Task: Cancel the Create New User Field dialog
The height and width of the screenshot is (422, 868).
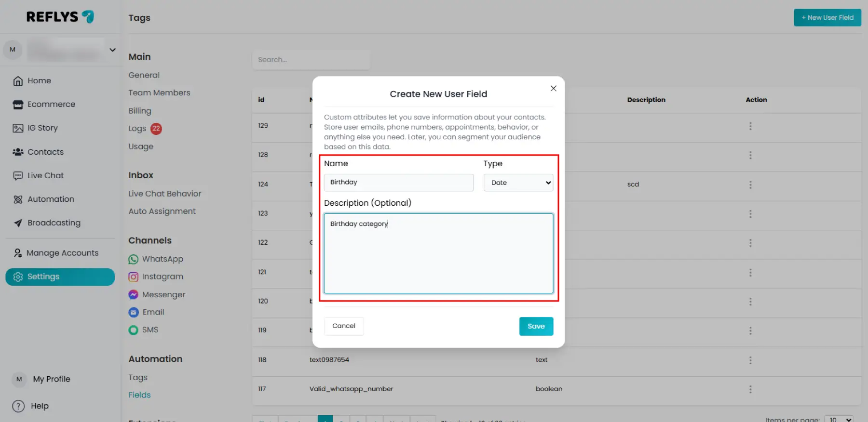Action: pyautogui.click(x=343, y=326)
